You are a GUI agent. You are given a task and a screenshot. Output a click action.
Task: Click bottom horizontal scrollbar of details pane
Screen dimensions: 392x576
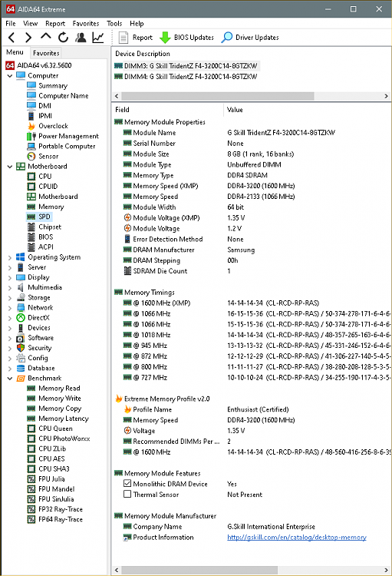click(x=199, y=570)
